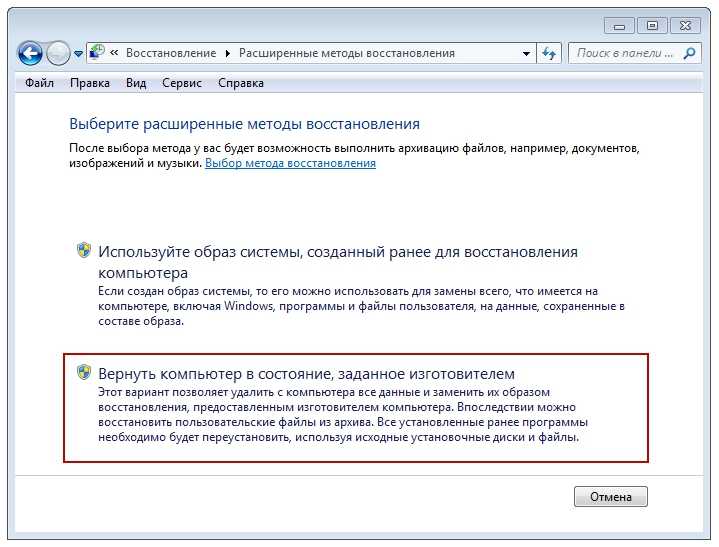719x547 pixels.
Task: Close the recovery window
Action: click(686, 26)
